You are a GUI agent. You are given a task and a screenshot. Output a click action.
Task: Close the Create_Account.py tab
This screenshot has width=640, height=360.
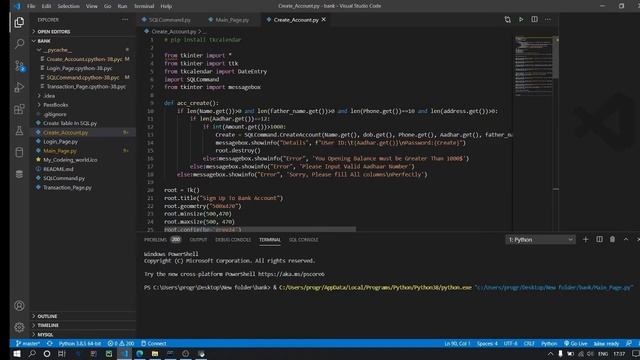tap(324, 20)
